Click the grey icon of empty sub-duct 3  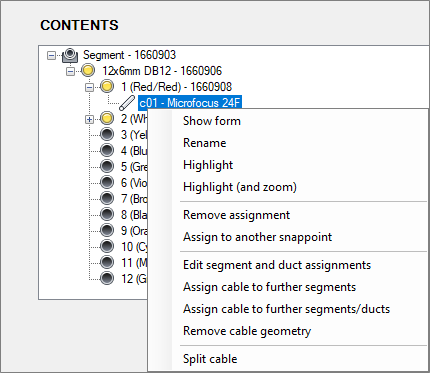tap(107, 134)
